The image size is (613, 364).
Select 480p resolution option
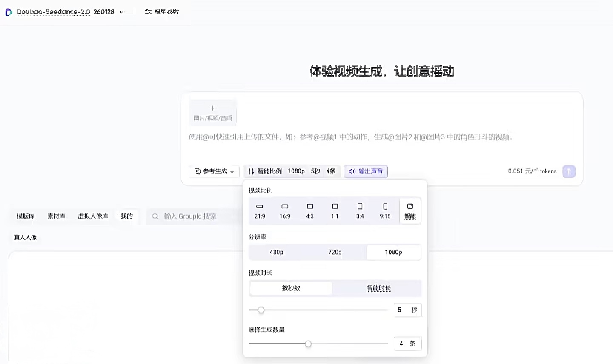coord(276,252)
